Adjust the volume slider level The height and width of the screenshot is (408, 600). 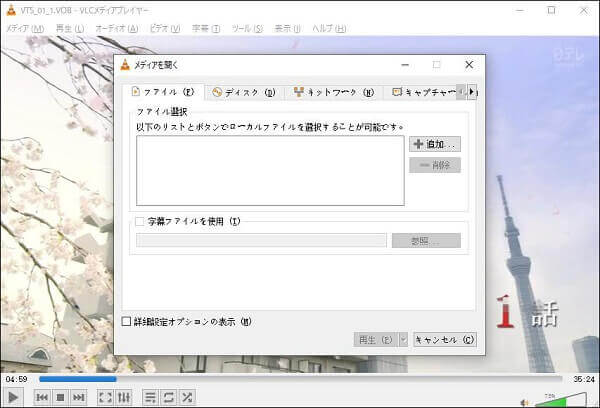(x=561, y=400)
